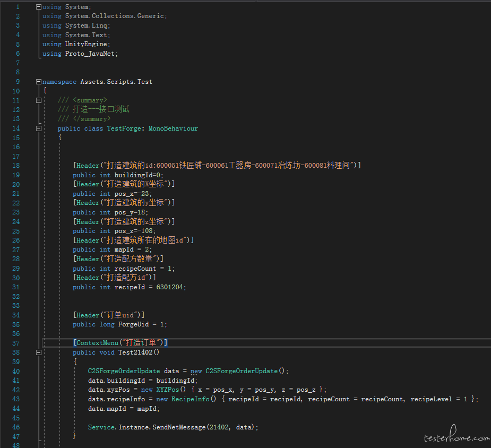Click the 'data.mapId = mapId;' statement
The height and width of the screenshot is (448, 491).
[x=124, y=409]
